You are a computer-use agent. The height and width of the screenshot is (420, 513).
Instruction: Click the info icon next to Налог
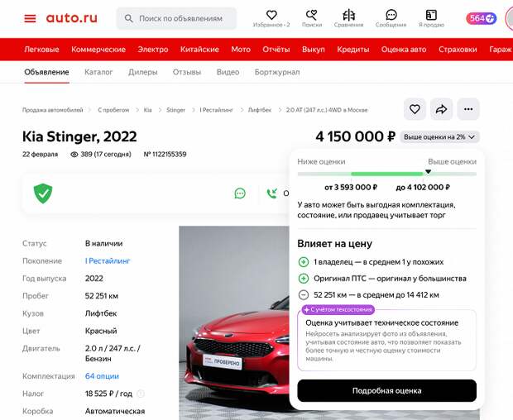coord(141,394)
